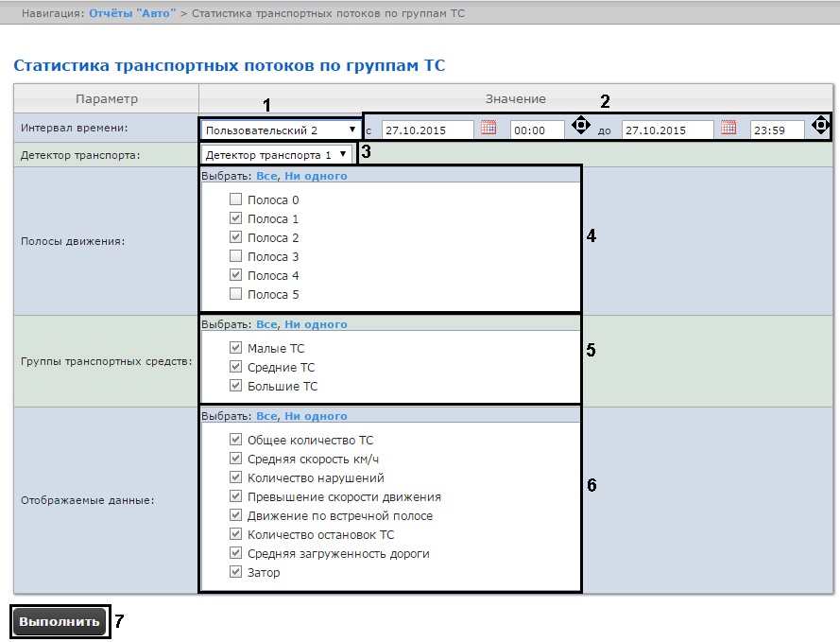Go to Отчёты "Авто" breadcrumb link
The image size is (840, 642).
click(x=132, y=14)
